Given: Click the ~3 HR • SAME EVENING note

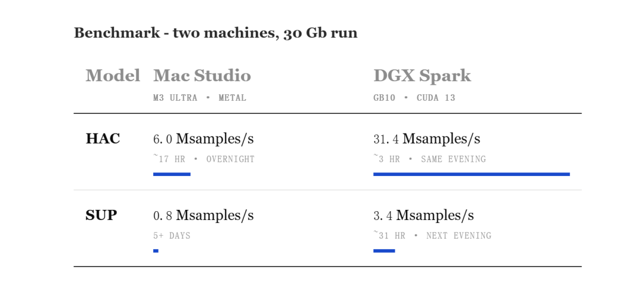Looking at the screenshot, I should 429,159.
